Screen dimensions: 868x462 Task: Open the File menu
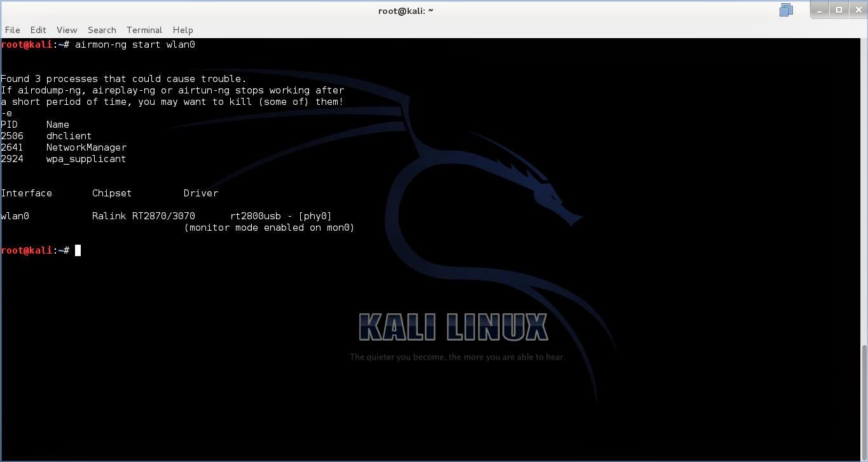[12, 30]
